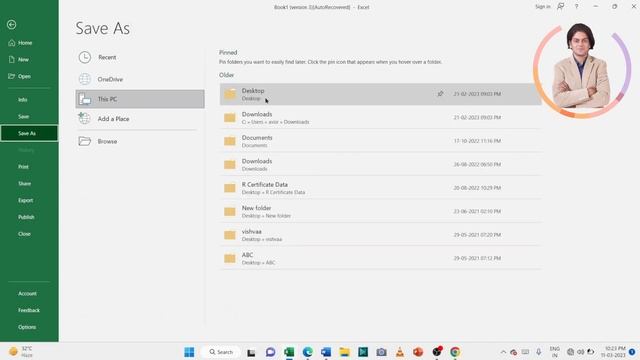
Task: Select the Documents folder row
Action: click(x=380, y=141)
